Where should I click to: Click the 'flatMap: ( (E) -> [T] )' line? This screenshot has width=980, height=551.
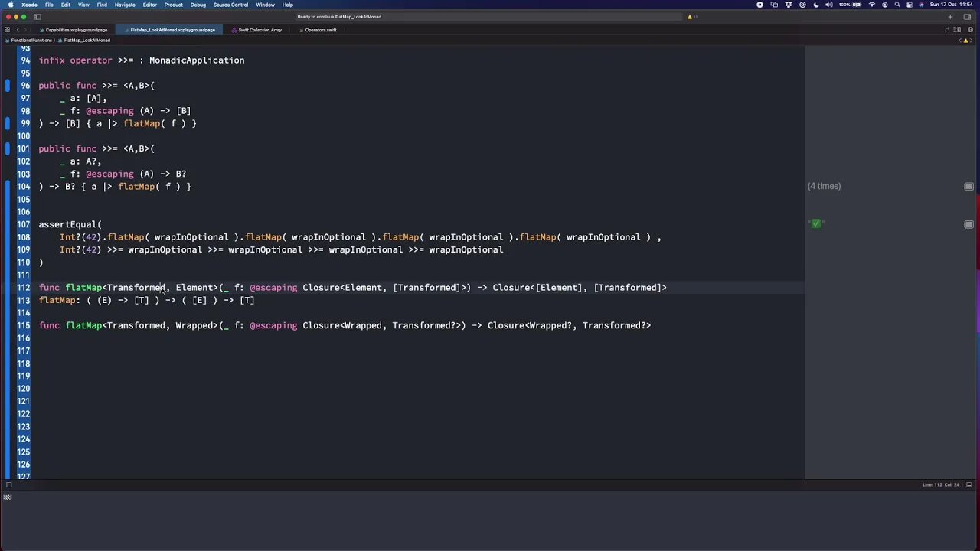(x=146, y=300)
